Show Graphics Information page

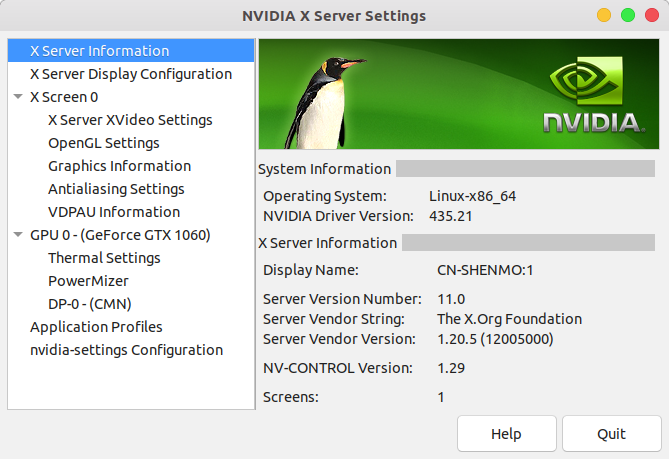pyautogui.click(x=131, y=166)
